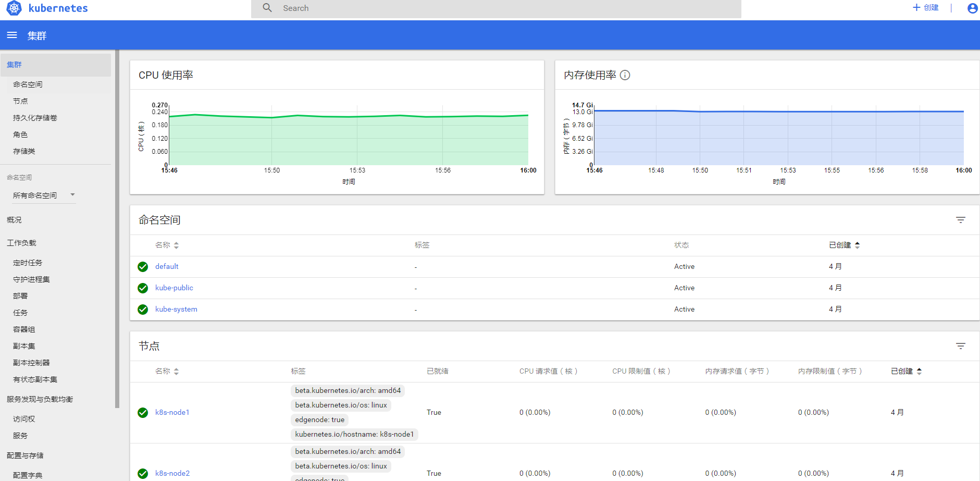The height and width of the screenshot is (481, 980).
Task: Sort namespaces by 名称 arrow icon
Action: point(176,245)
